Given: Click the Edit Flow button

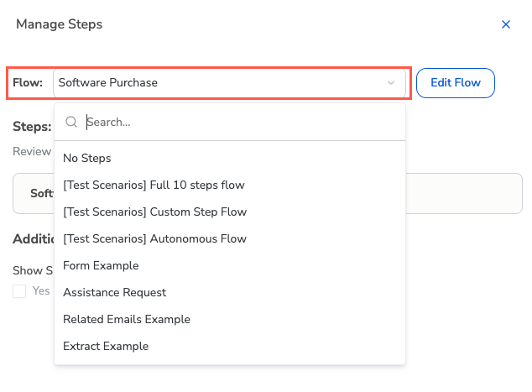Looking at the screenshot, I should 456,83.
